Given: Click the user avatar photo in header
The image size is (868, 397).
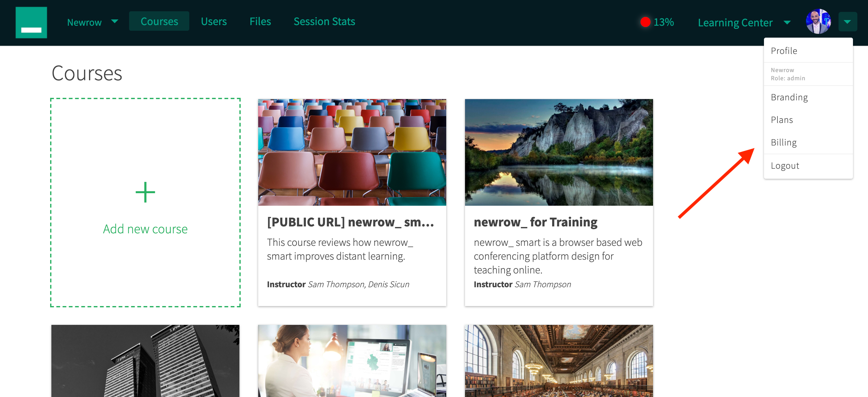Looking at the screenshot, I should click(818, 22).
